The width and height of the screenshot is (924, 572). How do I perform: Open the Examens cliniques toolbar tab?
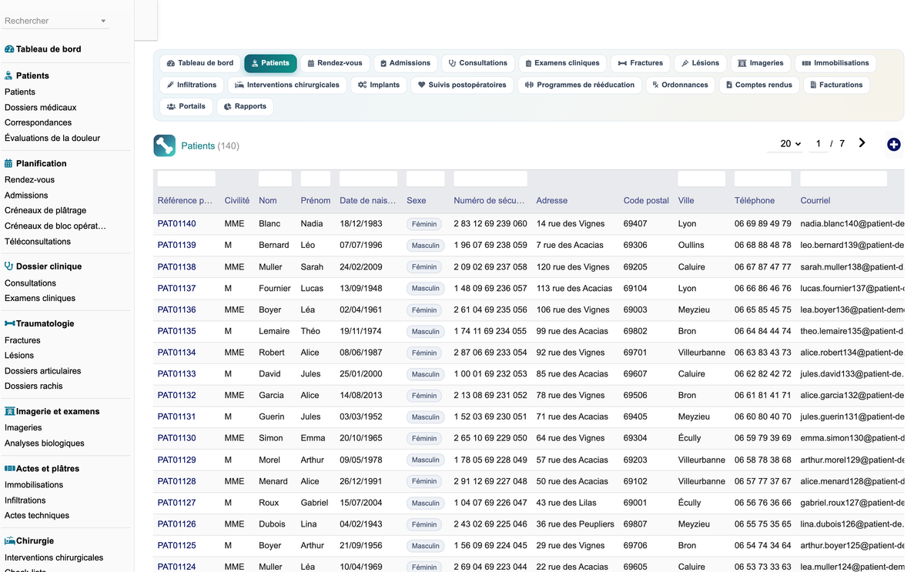click(562, 63)
